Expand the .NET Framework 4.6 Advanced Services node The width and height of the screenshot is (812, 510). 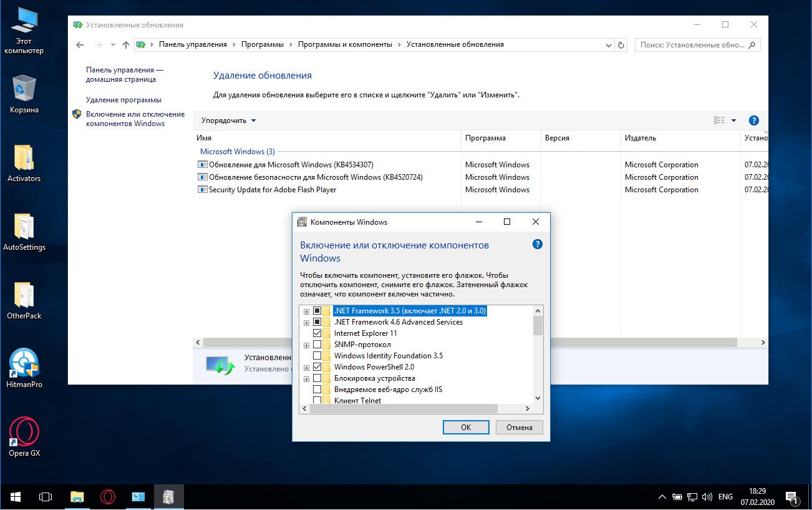pyautogui.click(x=306, y=323)
